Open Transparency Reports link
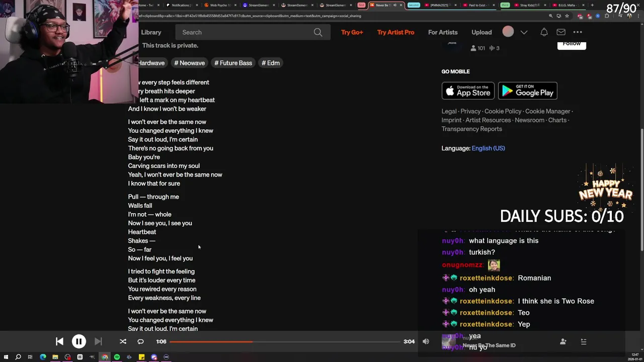This screenshot has width=644, height=362. click(471, 129)
